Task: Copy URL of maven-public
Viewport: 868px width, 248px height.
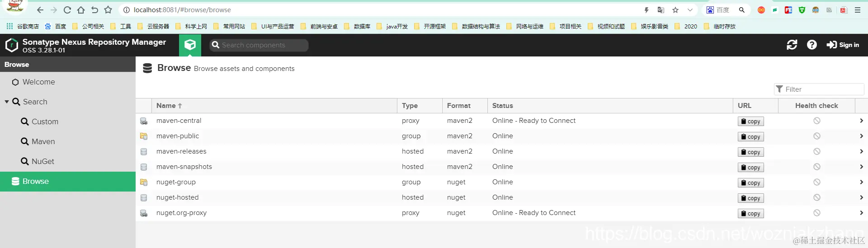Action: [x=751, y=137]
